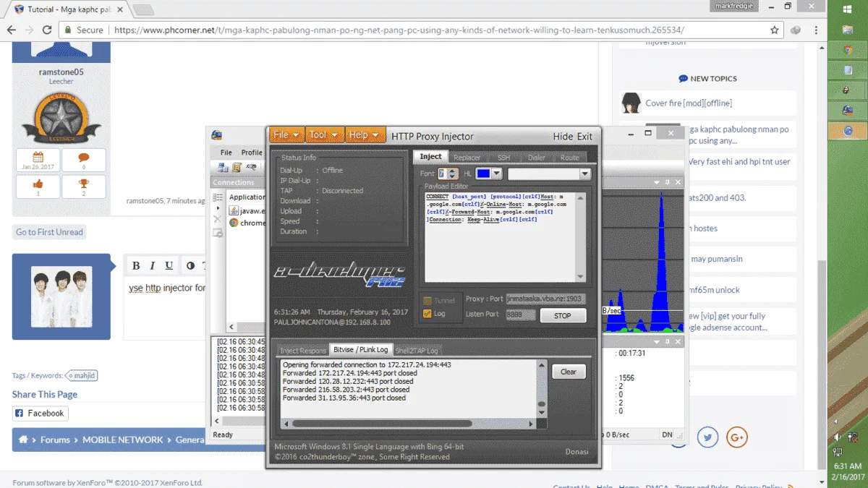Click the Proxification Rules toolbar icon

click(236, 168)
